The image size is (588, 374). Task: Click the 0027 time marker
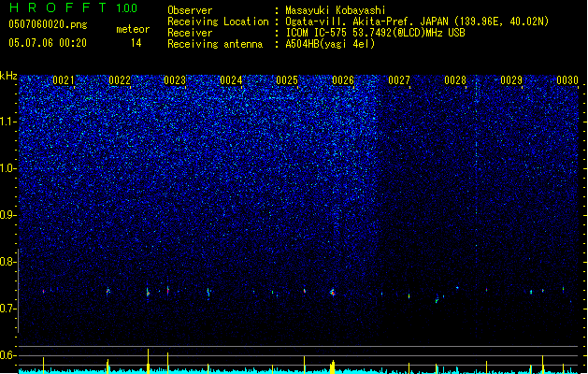[x=399, y=80]
